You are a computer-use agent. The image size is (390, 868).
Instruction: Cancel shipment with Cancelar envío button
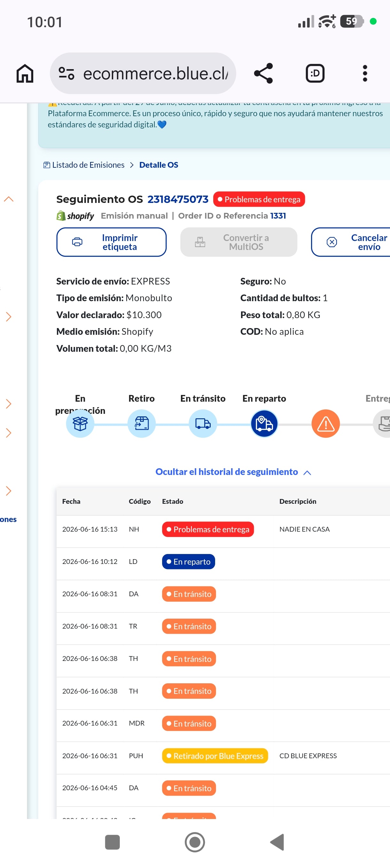(x=351, y=242)
